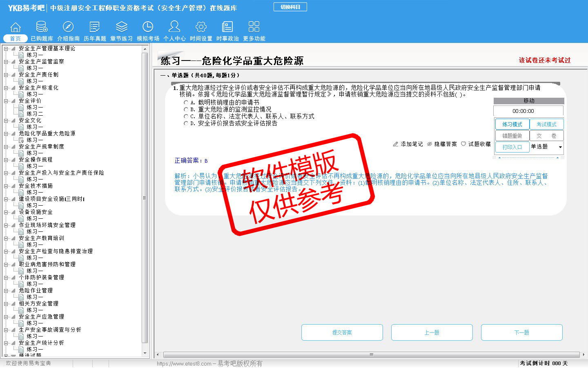Open the 已购题库 database icon
This screenshot has height=368, width=588.
point(42,27)
